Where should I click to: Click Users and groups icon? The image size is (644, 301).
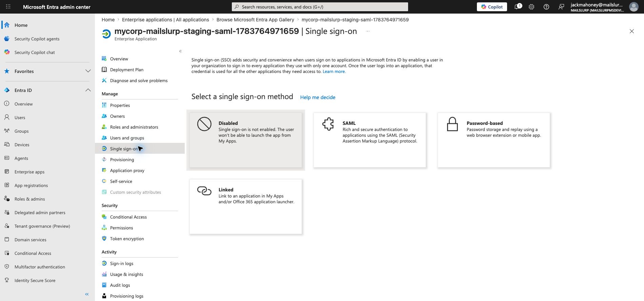tap(104, 138)
